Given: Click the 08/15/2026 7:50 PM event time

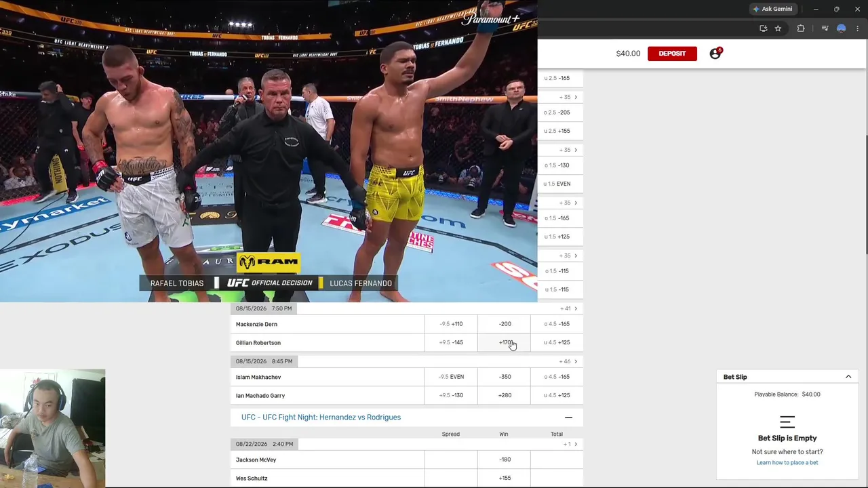Looking at the screenshot, I should 264,308.
